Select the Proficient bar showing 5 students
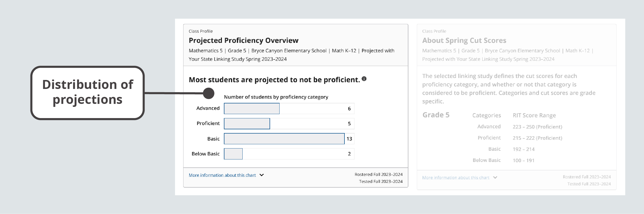644x214 pixels. (247, 124)
